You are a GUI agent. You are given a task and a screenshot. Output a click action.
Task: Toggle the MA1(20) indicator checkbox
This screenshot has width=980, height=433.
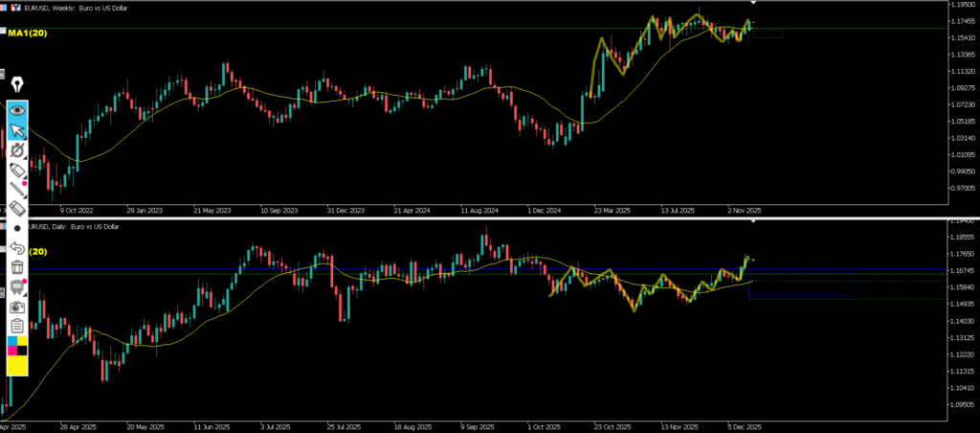click(3, 33)
